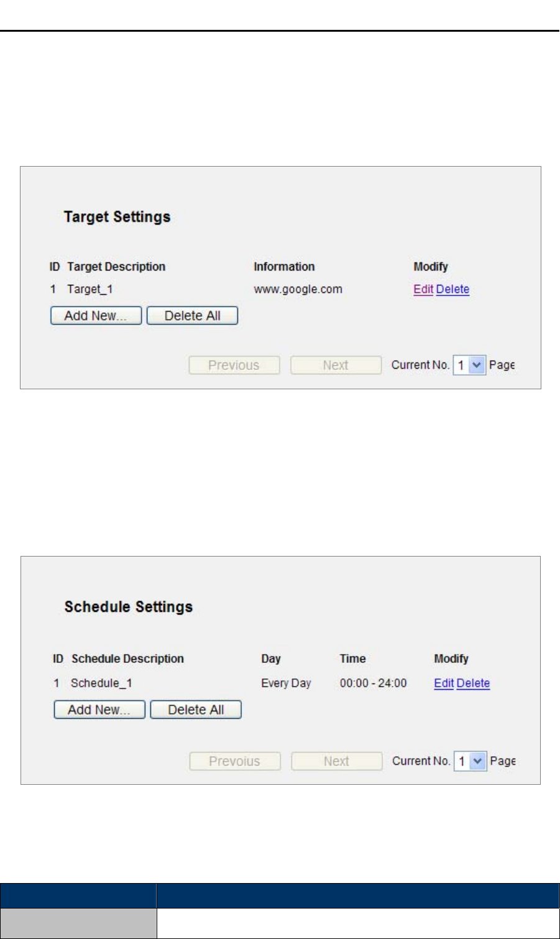560x939 pixels.
Task: Click Add New in Schedule Settings
Action: [x=99, y=710]
